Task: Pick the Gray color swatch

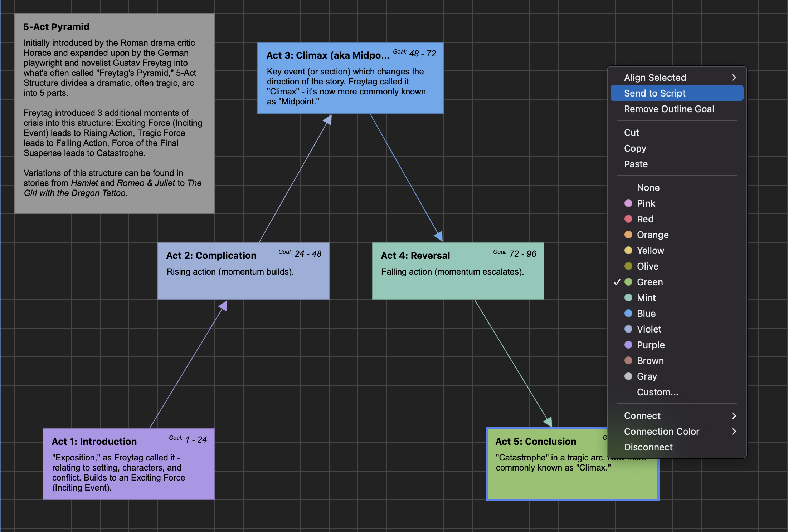Action: click(628, 376)
